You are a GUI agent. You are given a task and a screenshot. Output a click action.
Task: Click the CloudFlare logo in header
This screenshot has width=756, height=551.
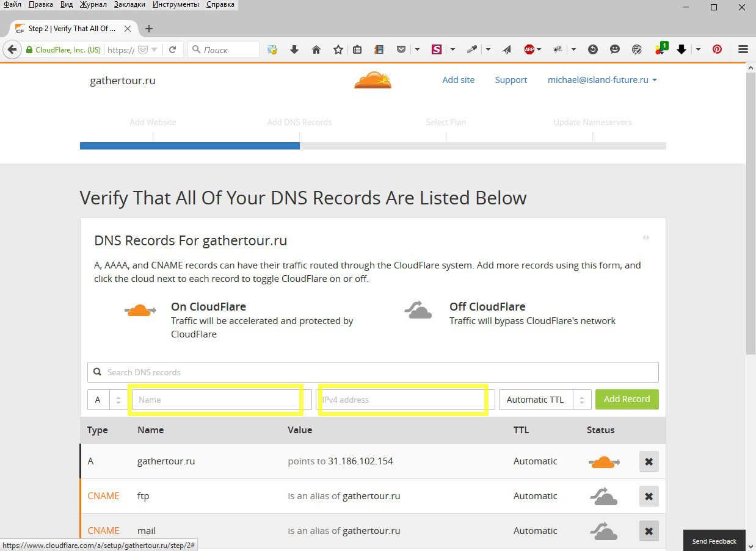[373, 80]
